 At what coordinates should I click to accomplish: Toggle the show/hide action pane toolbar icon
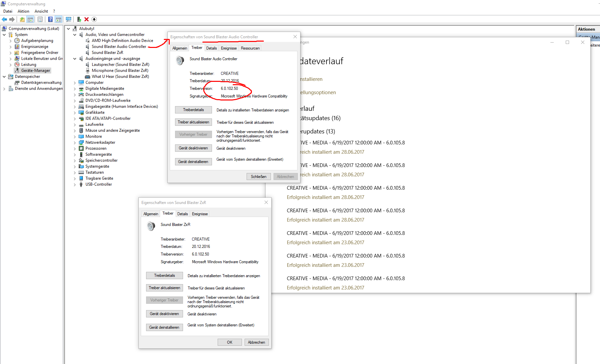coord(59,19)
